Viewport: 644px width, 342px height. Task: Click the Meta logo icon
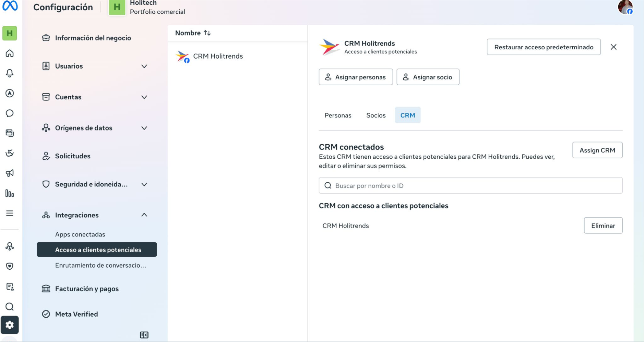click(x=10, y=6)
